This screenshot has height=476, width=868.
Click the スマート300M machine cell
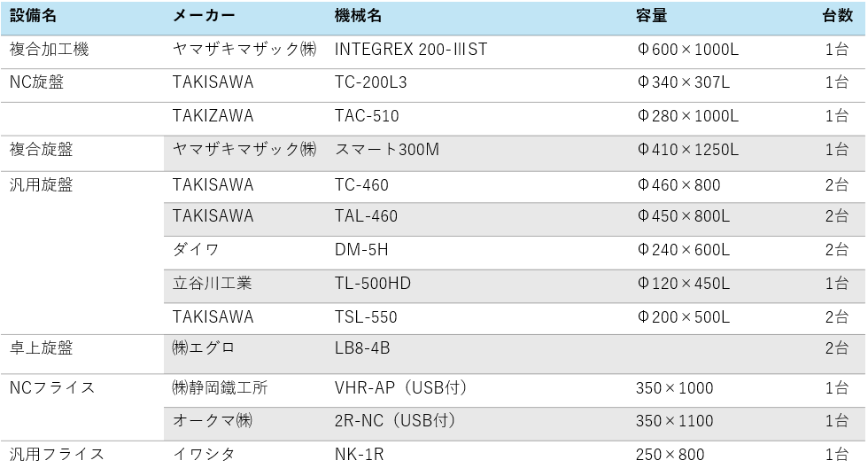[x=387, y=150]
